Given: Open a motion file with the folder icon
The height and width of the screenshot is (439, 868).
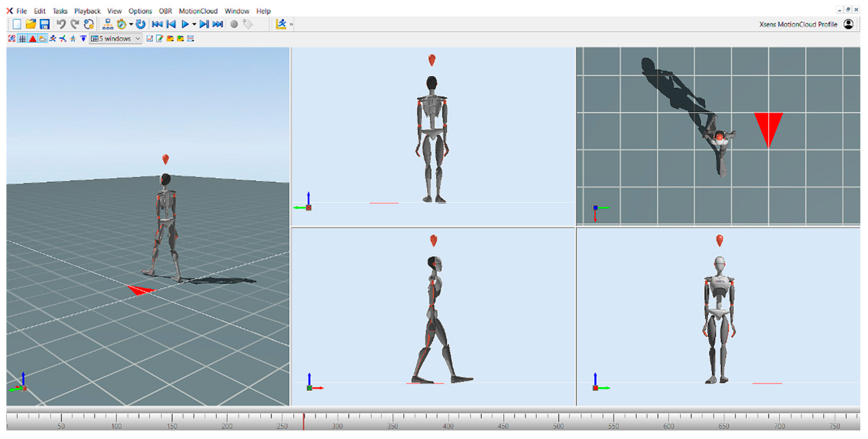Looking at the screenshot, I should [x=31, y=24].
